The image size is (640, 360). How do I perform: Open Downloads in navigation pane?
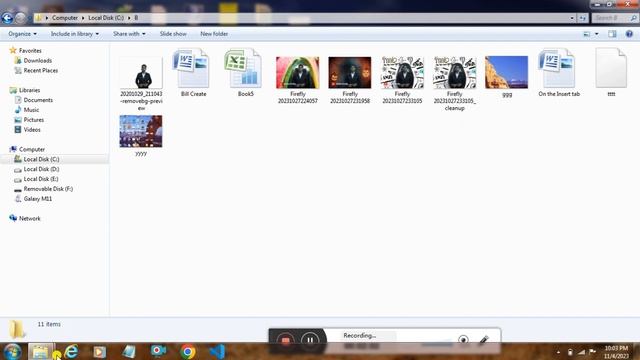tap(38, 60)
